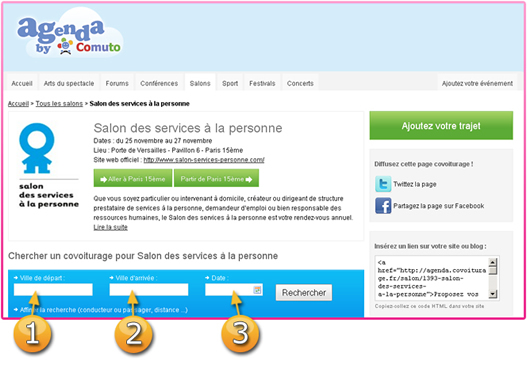Click the Dates du 25 novembre text
527x365 pixels.
pos(153,140)
